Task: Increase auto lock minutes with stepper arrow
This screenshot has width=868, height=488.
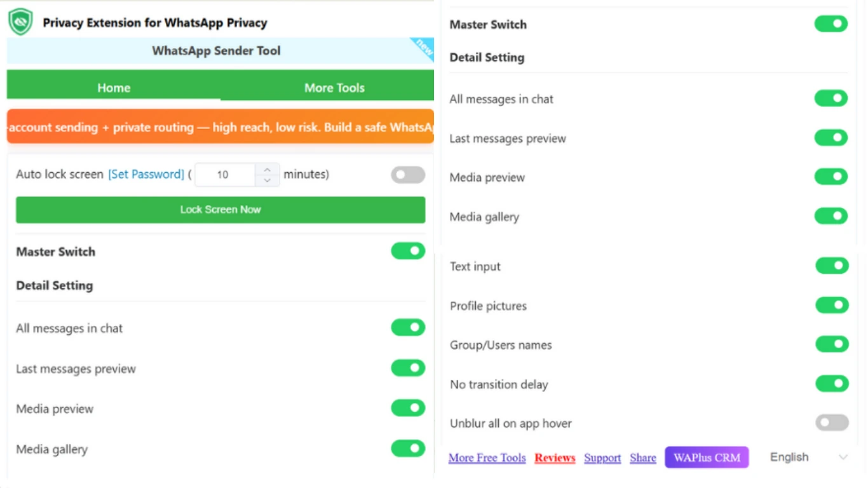Action: click(x=268, y=170)
